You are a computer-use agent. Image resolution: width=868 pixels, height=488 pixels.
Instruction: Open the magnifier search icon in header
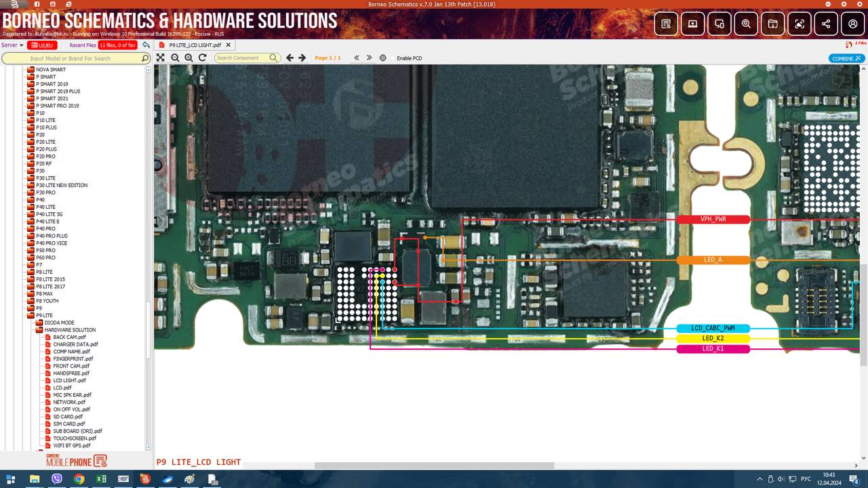point(746,24)
